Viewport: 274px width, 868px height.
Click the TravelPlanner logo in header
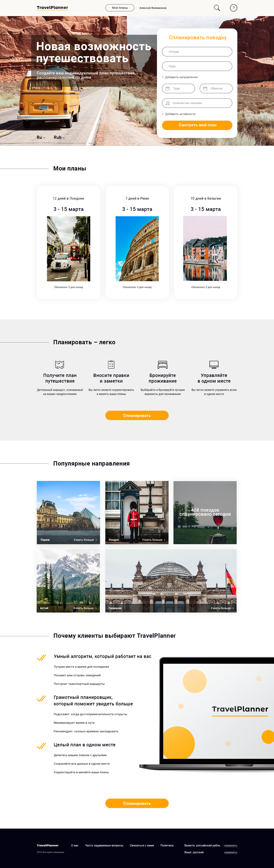click(52, 8)
